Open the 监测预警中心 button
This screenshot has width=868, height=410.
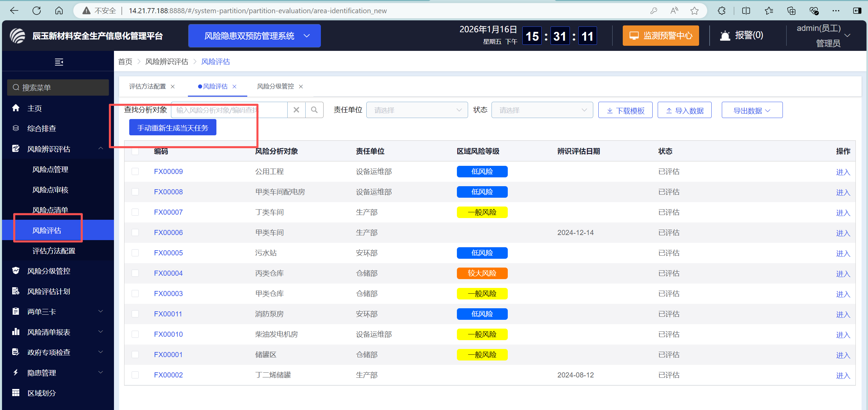661,36
